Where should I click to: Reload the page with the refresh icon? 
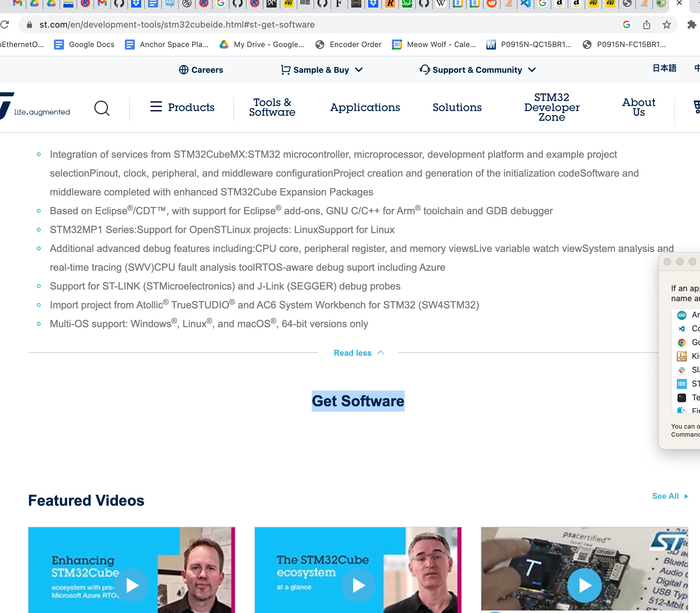click(5, 25)
